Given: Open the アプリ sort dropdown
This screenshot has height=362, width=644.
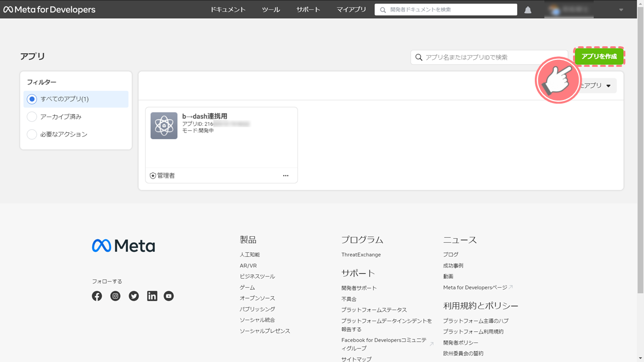Looking at the screenshot, I should tap(597, 85).
